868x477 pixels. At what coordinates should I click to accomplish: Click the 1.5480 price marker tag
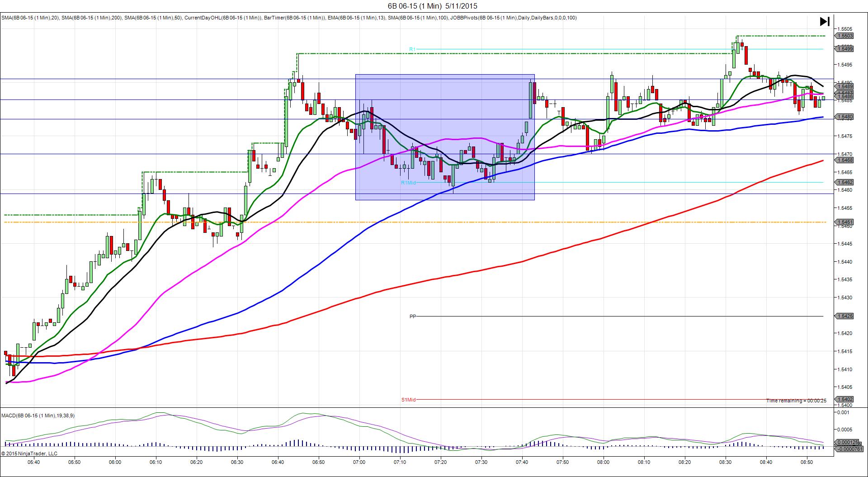[x=844, y=117]
